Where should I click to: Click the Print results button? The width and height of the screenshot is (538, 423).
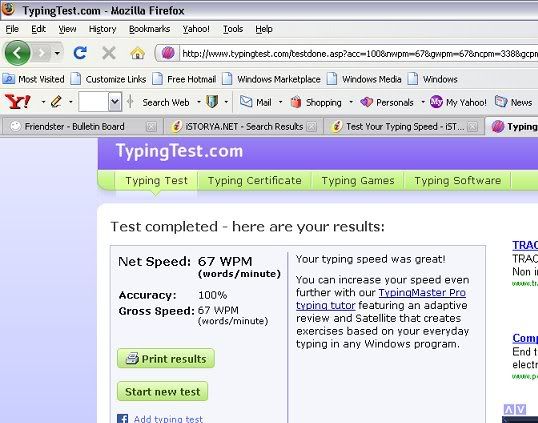pos(166,359)
